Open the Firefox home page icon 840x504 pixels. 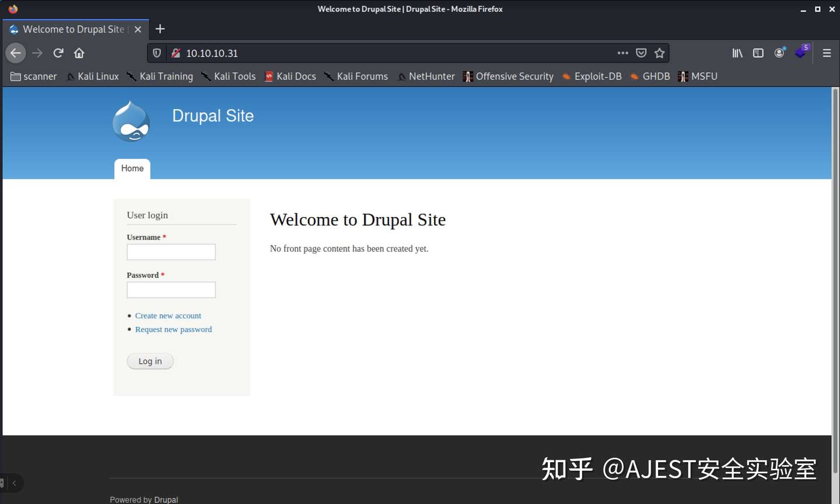click(79, 53)
